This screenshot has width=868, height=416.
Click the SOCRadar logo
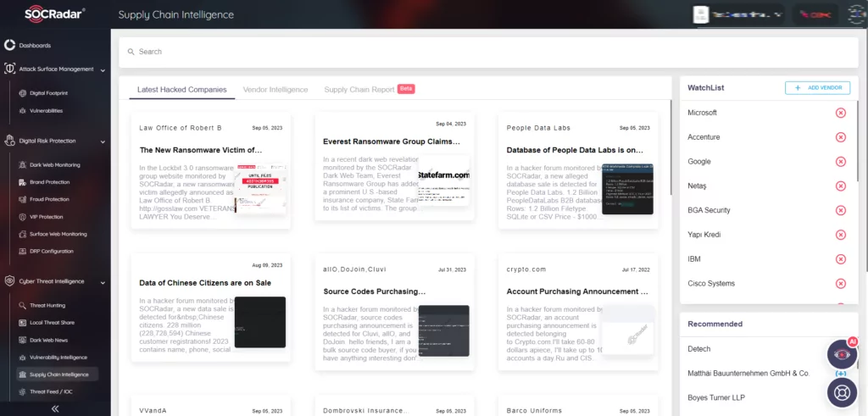point(55,14)
